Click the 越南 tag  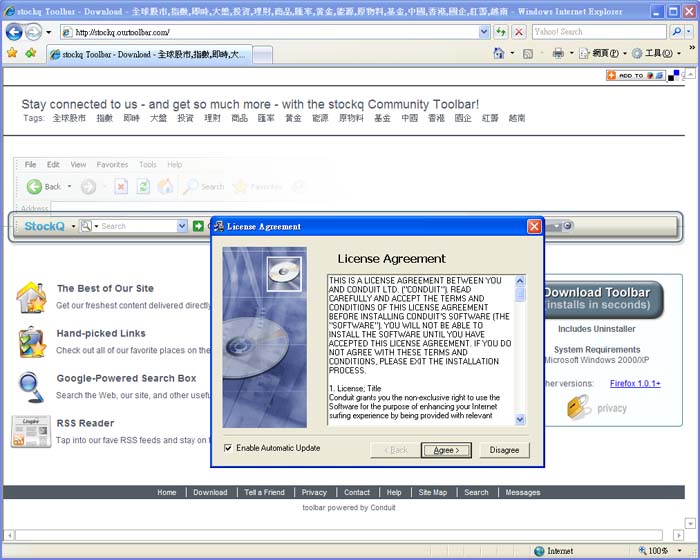pyautogui.click(x=517, y=118)
